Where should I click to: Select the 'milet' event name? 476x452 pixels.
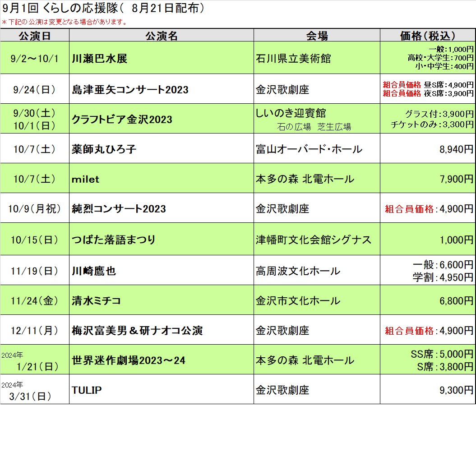tap(85, 179)
